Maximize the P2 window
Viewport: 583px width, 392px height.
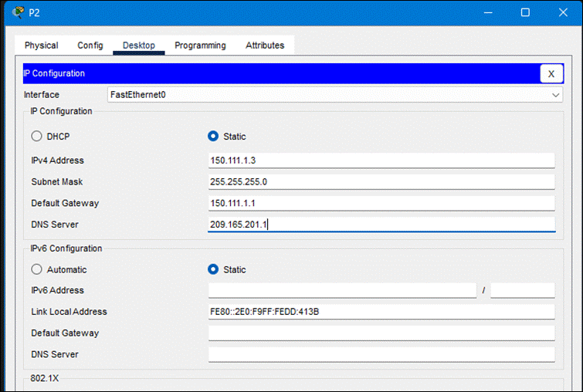(525, 12)
